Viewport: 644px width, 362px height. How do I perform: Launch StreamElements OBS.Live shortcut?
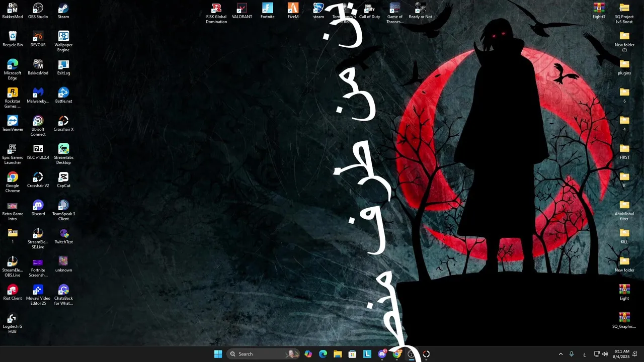pyautogui.click(x=13, y=267)
